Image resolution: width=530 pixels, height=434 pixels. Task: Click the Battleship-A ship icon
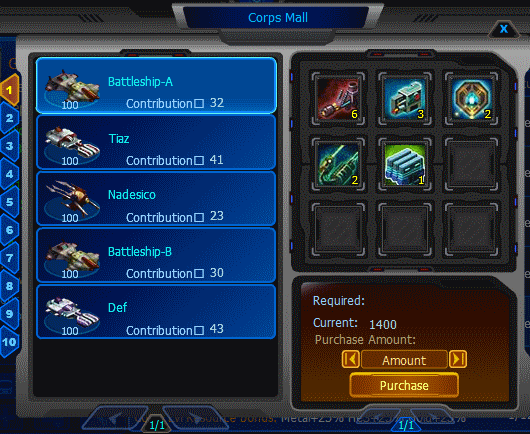[x=72, y=89]
